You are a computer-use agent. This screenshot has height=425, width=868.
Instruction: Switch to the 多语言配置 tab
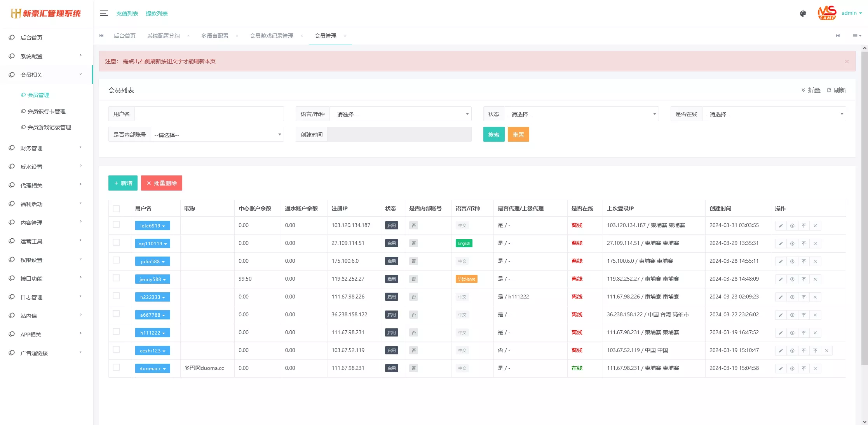215,35
